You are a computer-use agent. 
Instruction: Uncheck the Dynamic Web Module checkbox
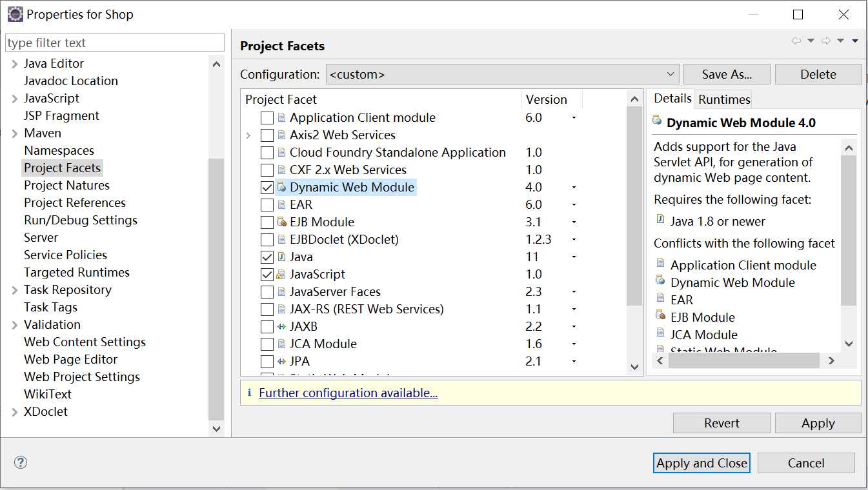267,188
